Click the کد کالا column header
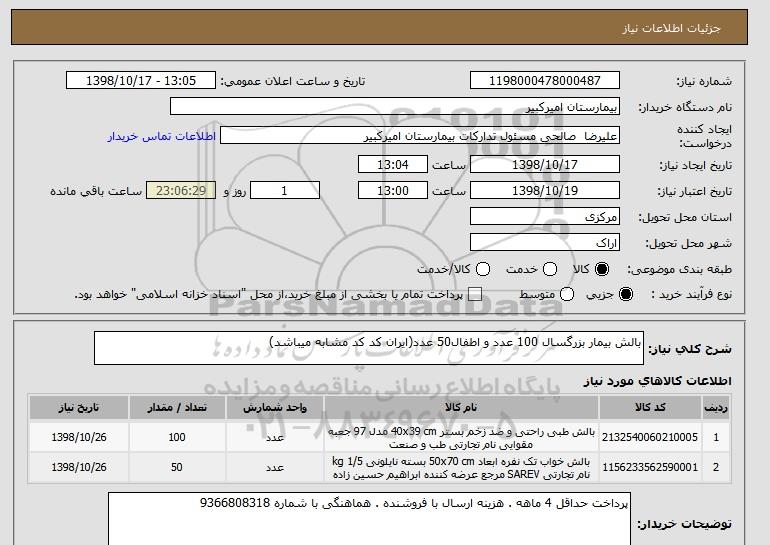The width and height of the screenshot is (770, 545). tap(650, 408)
